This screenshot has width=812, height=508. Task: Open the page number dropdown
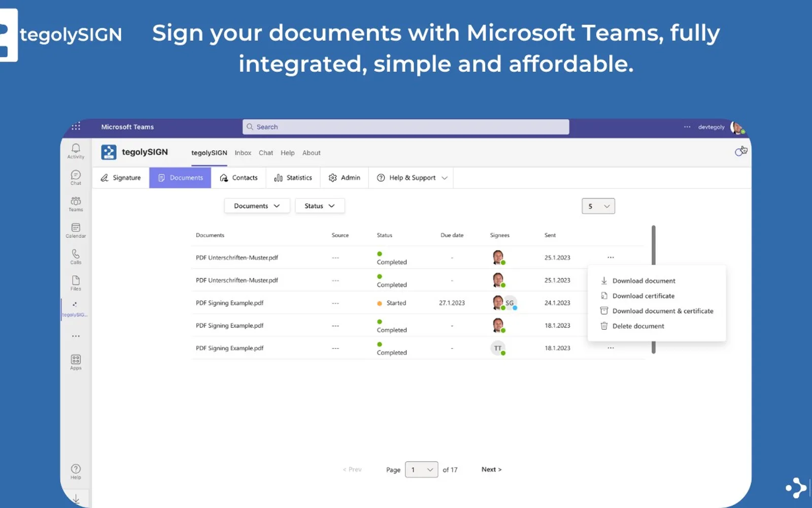[422, 470]
